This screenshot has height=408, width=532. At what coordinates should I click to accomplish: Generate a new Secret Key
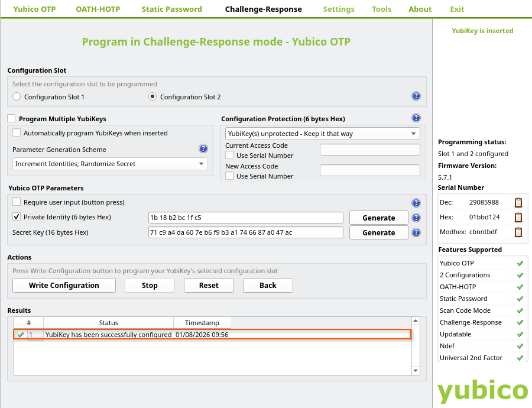(379, 233)
